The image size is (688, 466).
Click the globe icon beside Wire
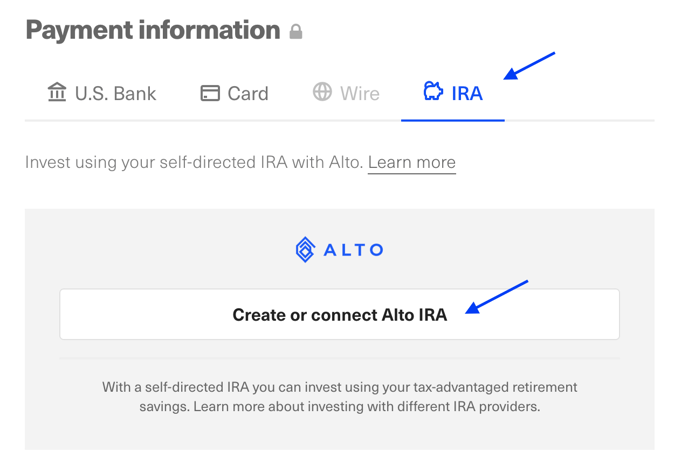pos(322,92)
